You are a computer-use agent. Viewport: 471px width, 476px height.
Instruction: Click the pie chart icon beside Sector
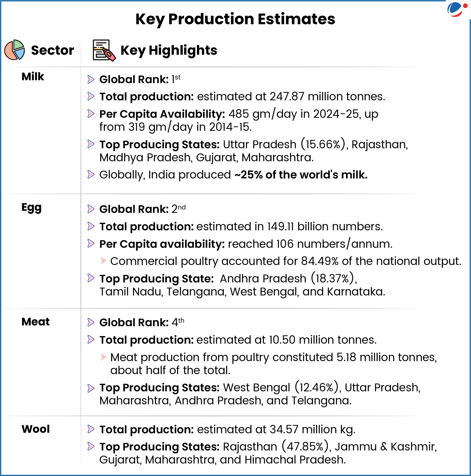click(x=15, y=50)
